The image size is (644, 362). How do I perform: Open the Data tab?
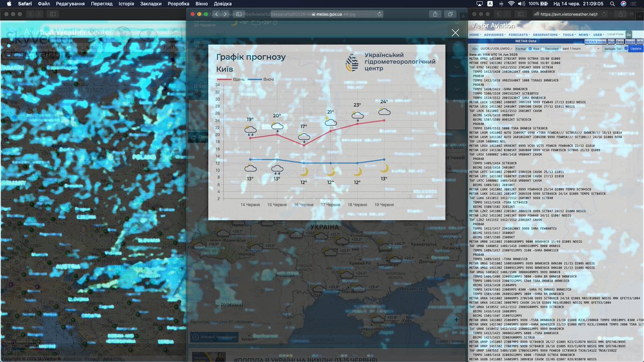(620, 42)
